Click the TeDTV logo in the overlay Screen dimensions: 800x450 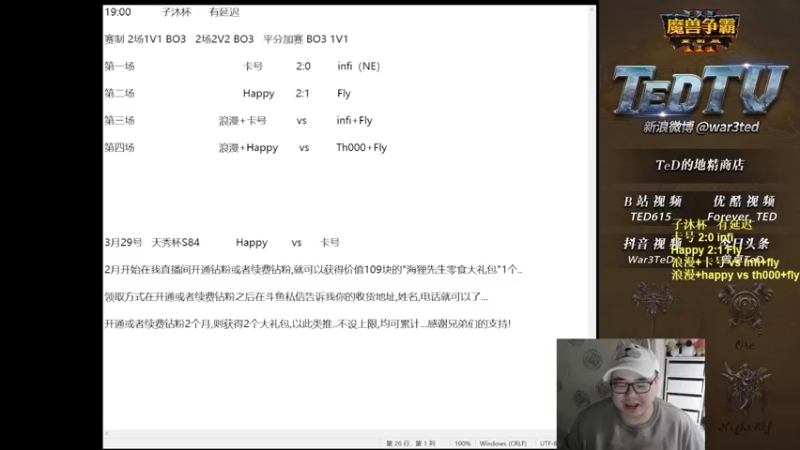701,90
